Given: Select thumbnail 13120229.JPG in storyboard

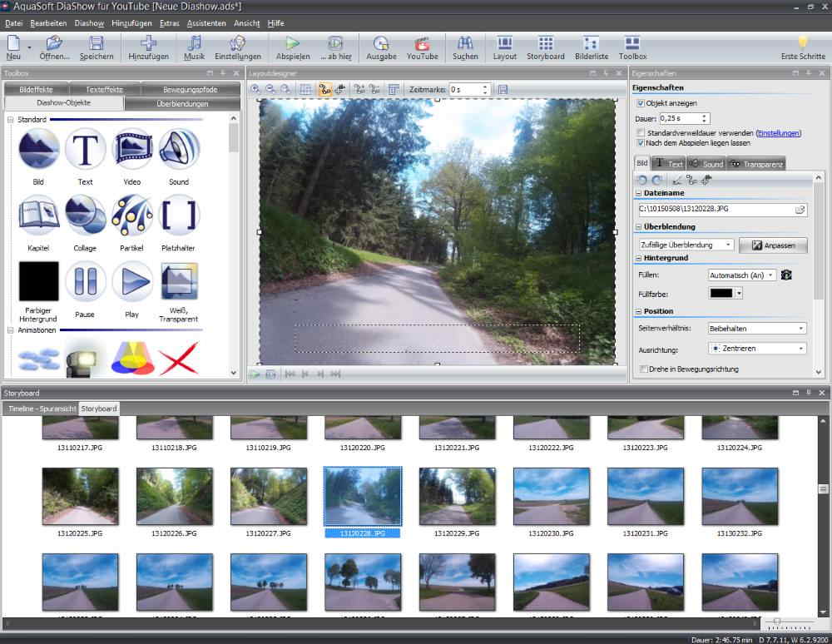Looking at the screenshot, I should 458,496.
